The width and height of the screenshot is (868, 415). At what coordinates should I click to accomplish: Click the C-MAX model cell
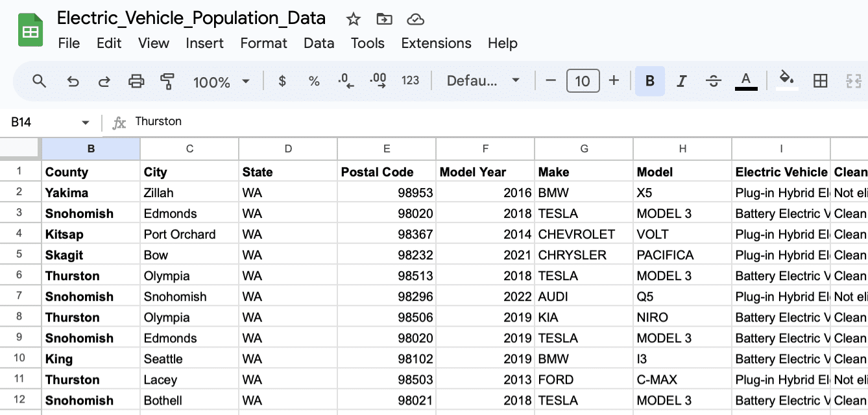(682, 379)
